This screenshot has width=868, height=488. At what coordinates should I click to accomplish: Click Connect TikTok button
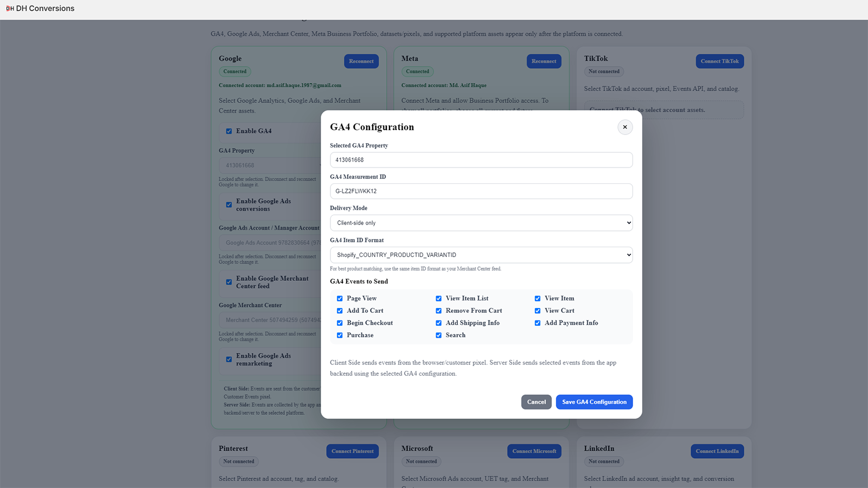click(x=719, y=61)
